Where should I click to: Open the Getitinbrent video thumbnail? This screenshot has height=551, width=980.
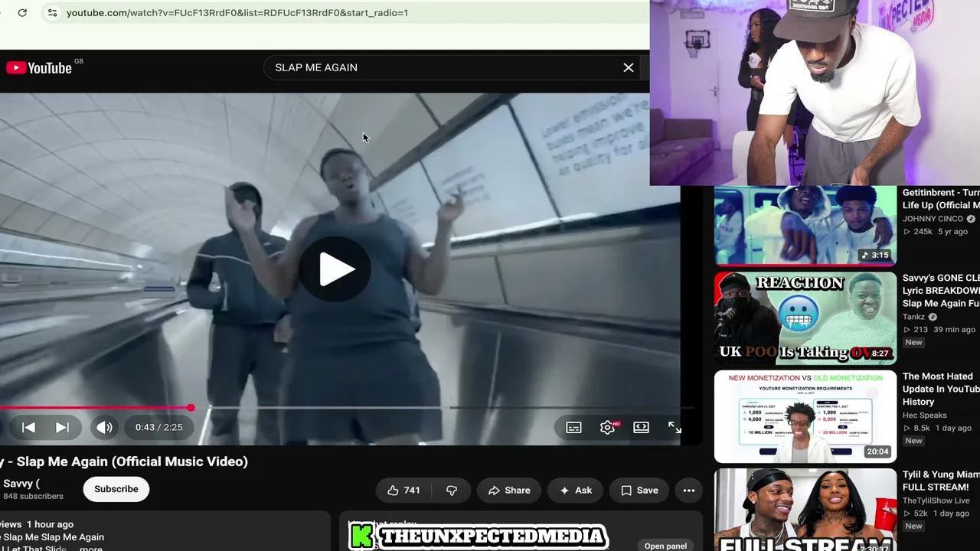805,226
